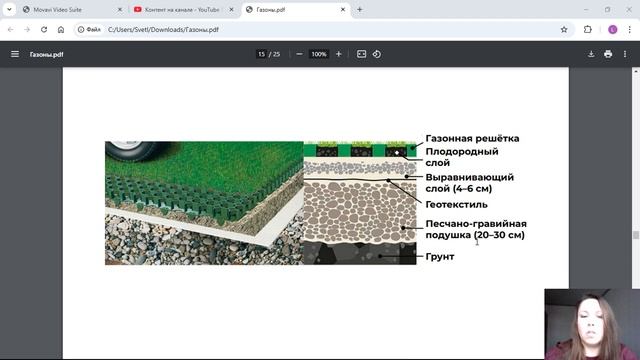Go forward in browser history
The width and height of the screenshot is (640, 360).
click(27, 29)
